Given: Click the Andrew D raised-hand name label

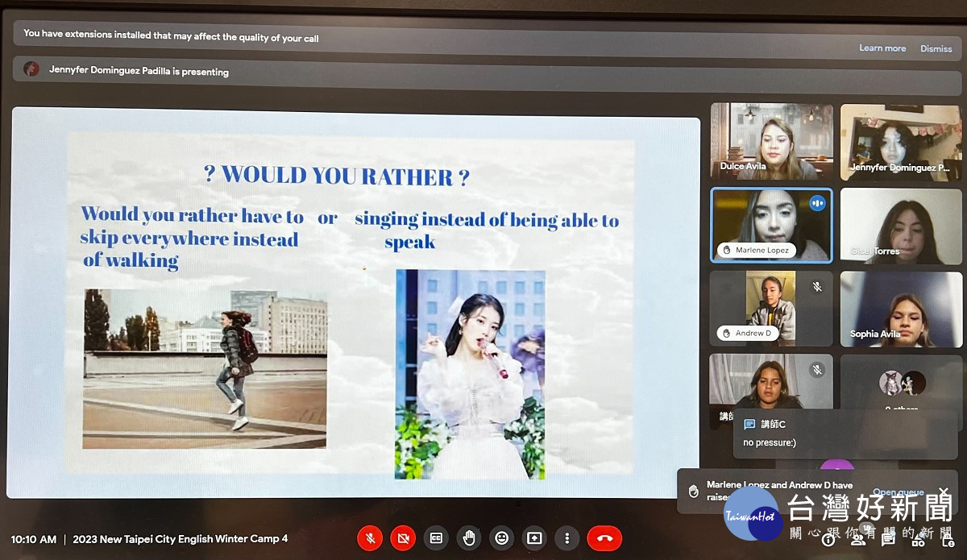Looking at the screenshot, I should pyautogui.click(x=747, y=334).
